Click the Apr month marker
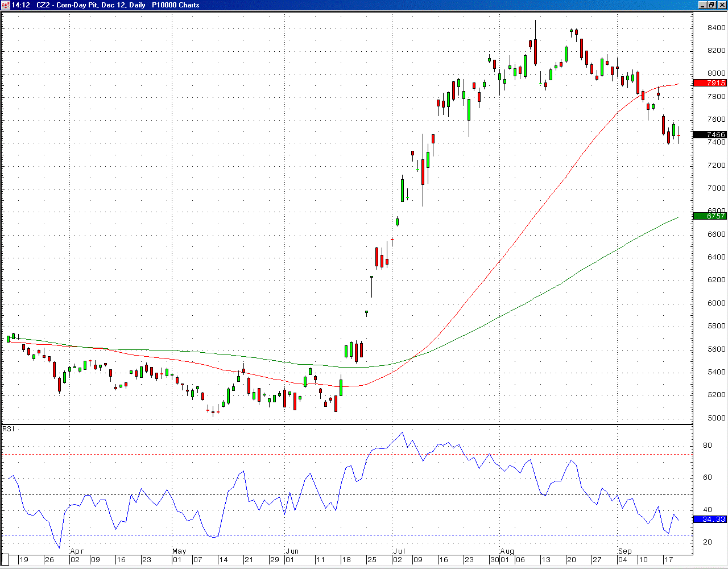The height and width of the screenshot is (569, 728). click(x=77, y=551)
